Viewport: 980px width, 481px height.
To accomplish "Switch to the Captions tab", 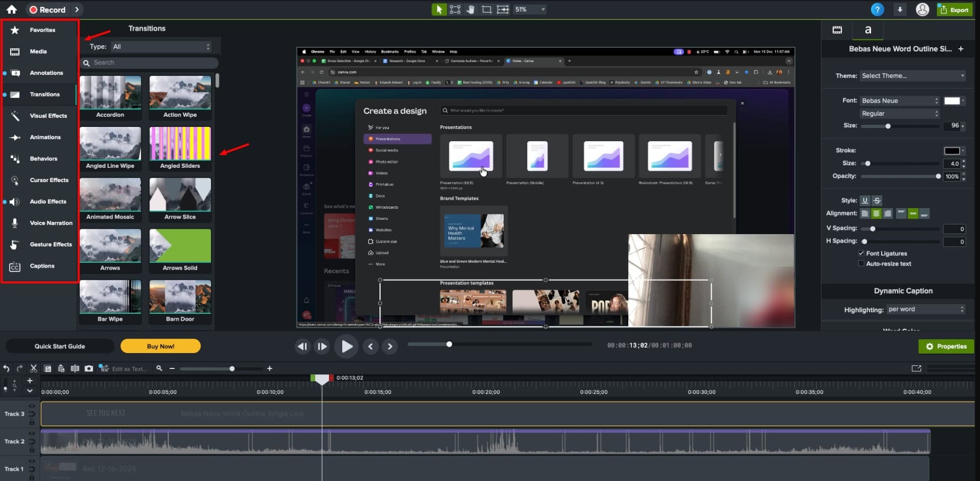I will [x=42, y=266].
